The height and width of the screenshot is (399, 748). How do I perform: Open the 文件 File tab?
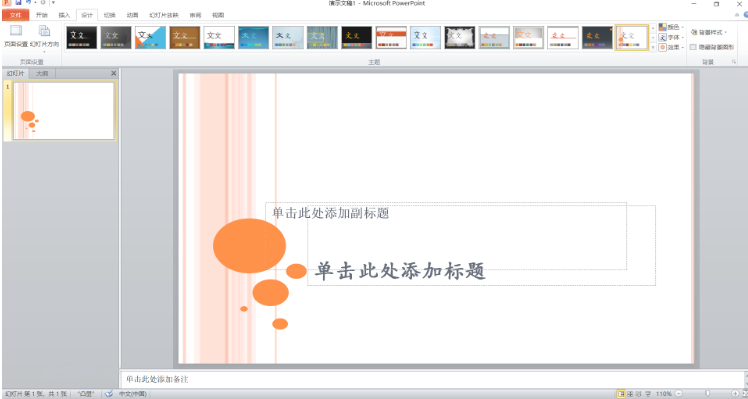click(16, 15)
